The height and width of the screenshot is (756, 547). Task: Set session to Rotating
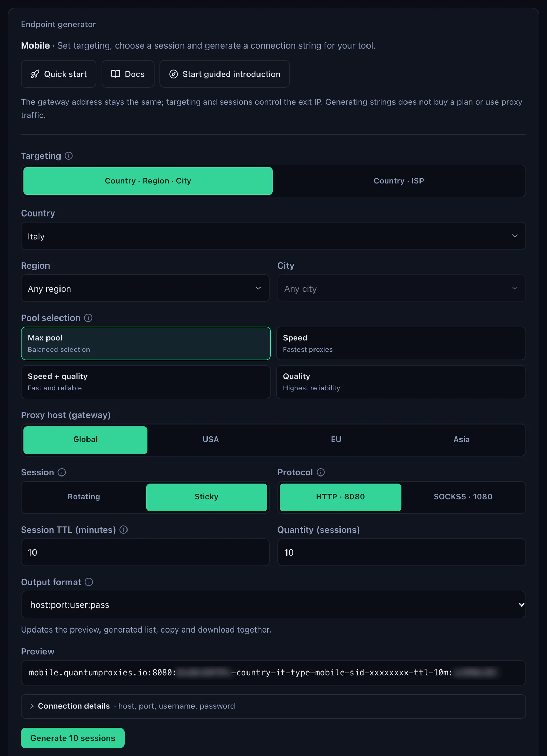click(x=84, y=497)
